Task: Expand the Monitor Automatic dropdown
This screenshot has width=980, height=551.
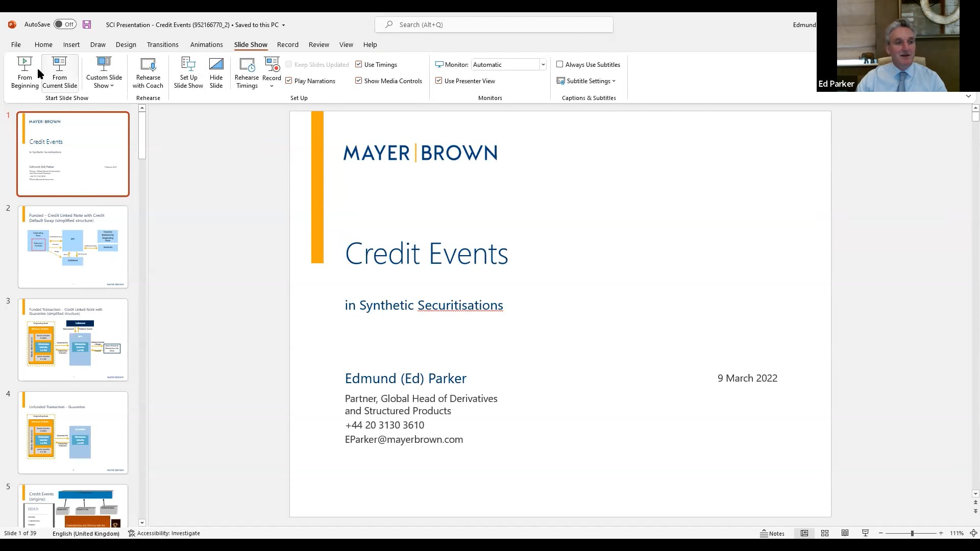Action: pos(543,65)
